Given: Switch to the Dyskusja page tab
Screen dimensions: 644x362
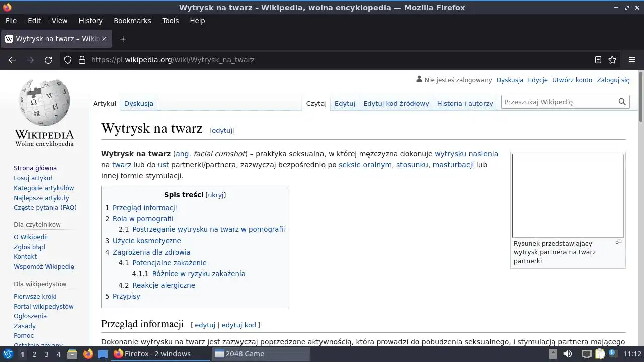Looking at the screenshot, I should click(139, 103).
